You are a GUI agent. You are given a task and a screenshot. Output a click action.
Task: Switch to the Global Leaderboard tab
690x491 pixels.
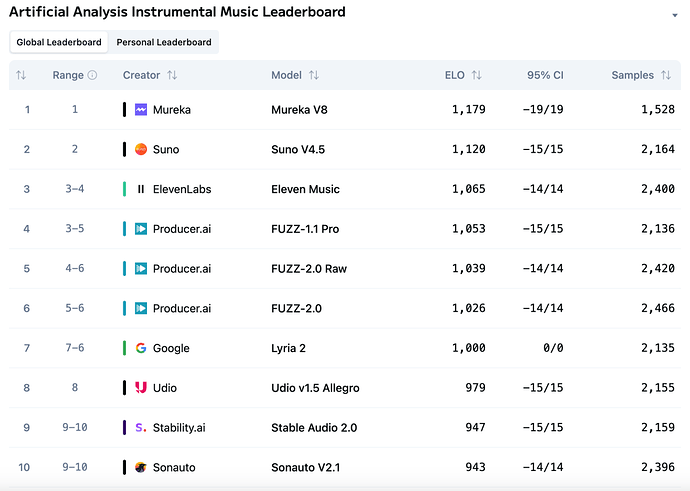tap(58, 42)
